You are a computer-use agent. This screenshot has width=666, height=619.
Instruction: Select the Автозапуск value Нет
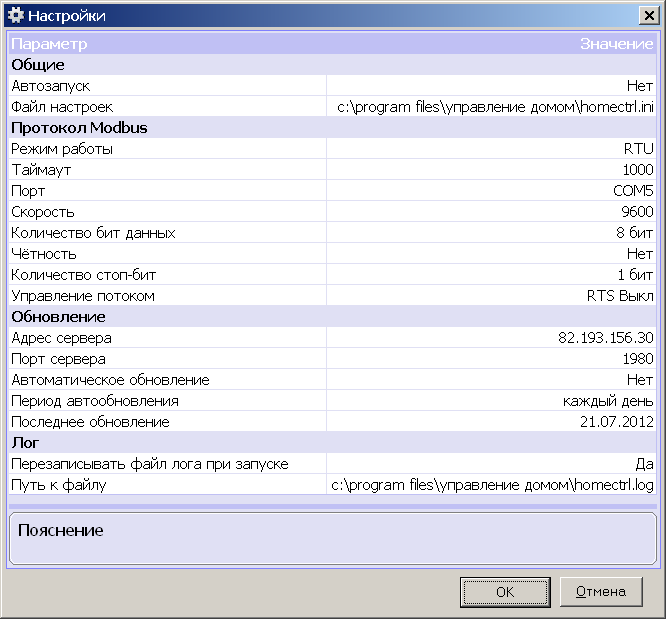[x=639, y=86]
